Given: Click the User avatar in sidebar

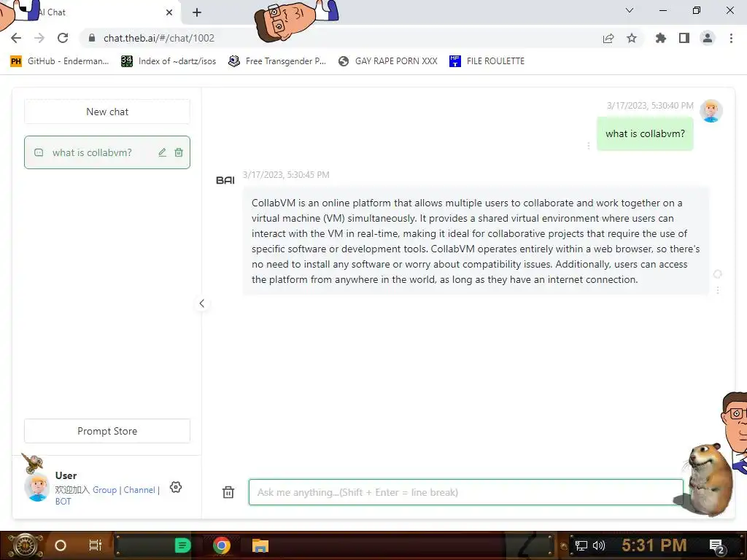Looking at the screenshot, I should point(36,487).
